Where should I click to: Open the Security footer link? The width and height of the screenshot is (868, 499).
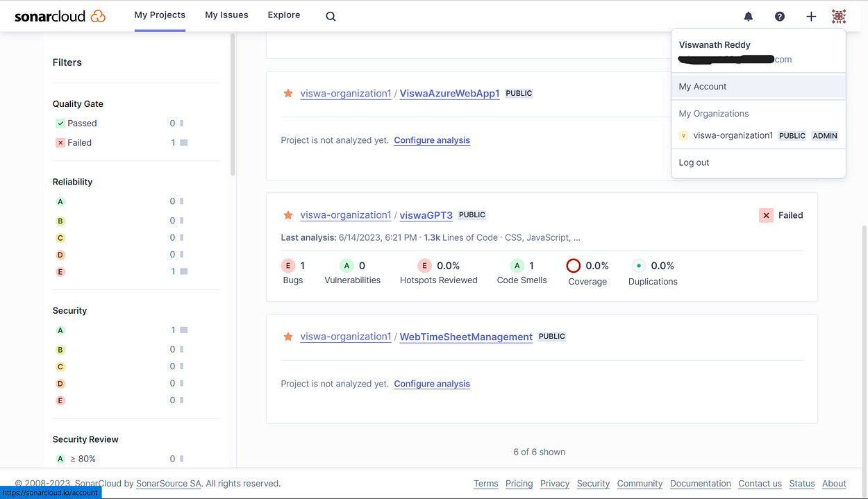593,484
